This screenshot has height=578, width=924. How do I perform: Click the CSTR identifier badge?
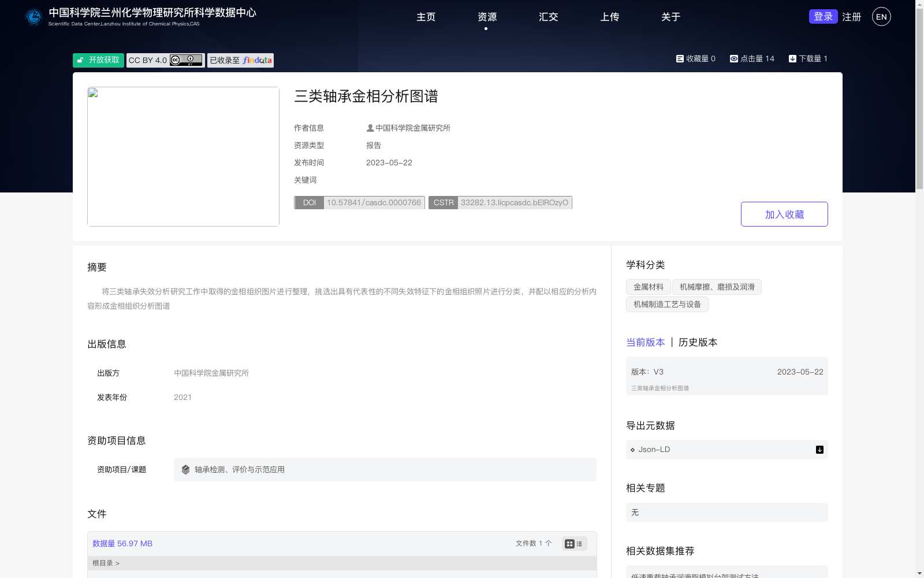pyautogui.click(x=500, y=202)
